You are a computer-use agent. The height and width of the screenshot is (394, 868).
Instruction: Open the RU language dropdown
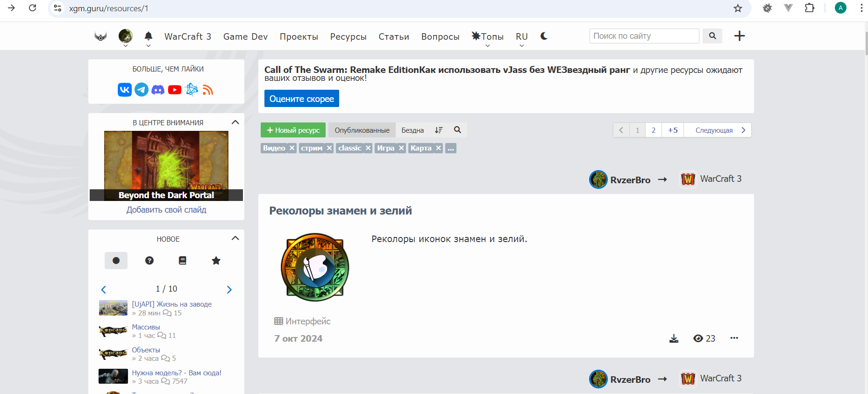[522, 37]
